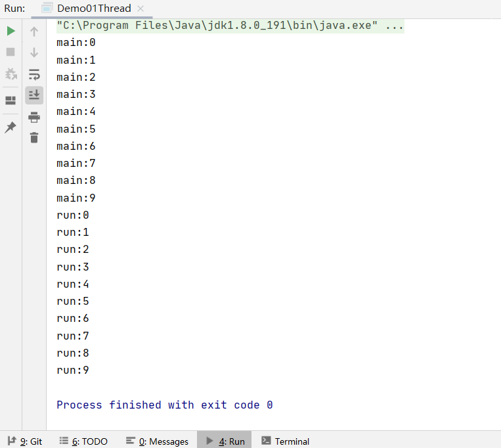Screen dimensions: 501x448
Task: Click the 'run:9' output line
Action: point(73,370)
